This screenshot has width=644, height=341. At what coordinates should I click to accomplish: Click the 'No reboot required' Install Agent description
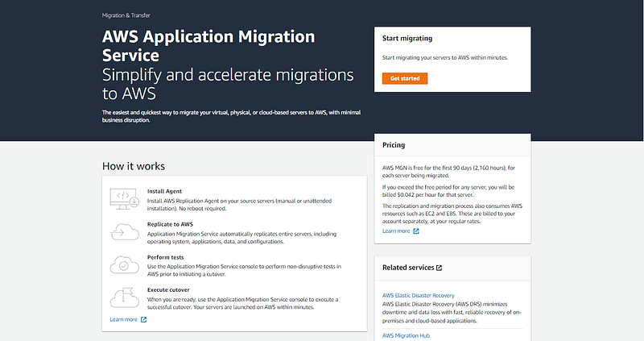pos(239,205)
